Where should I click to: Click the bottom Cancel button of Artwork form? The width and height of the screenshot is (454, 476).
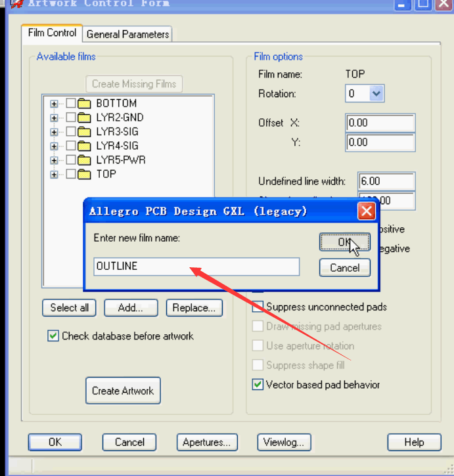(x=129, y=443)
